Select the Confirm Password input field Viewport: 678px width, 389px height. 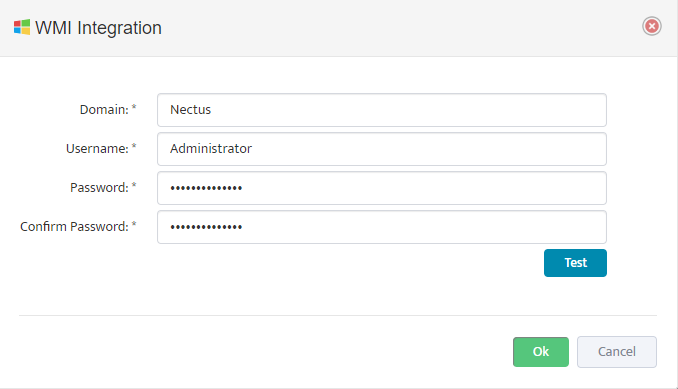(382, 227)
